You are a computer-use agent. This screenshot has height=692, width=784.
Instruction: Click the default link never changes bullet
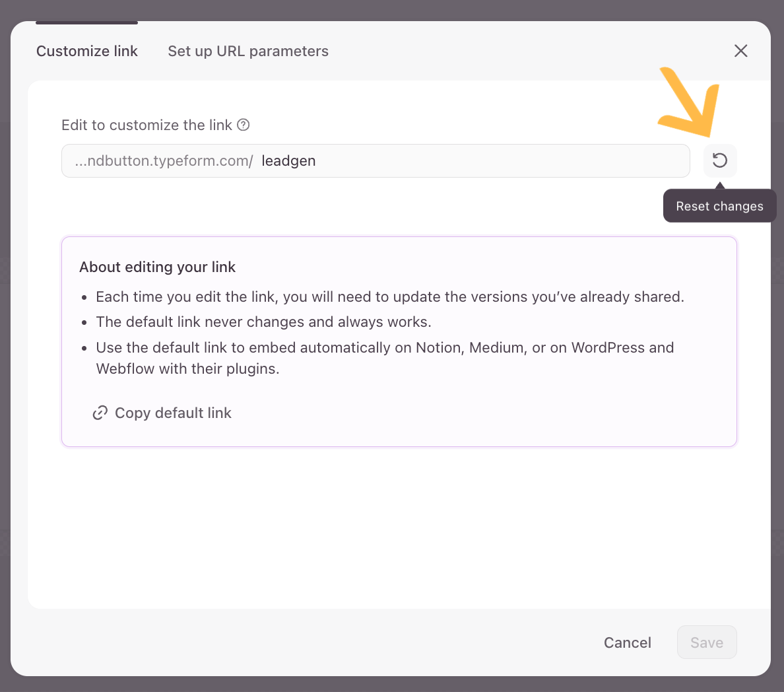click(x=263, y=322)
